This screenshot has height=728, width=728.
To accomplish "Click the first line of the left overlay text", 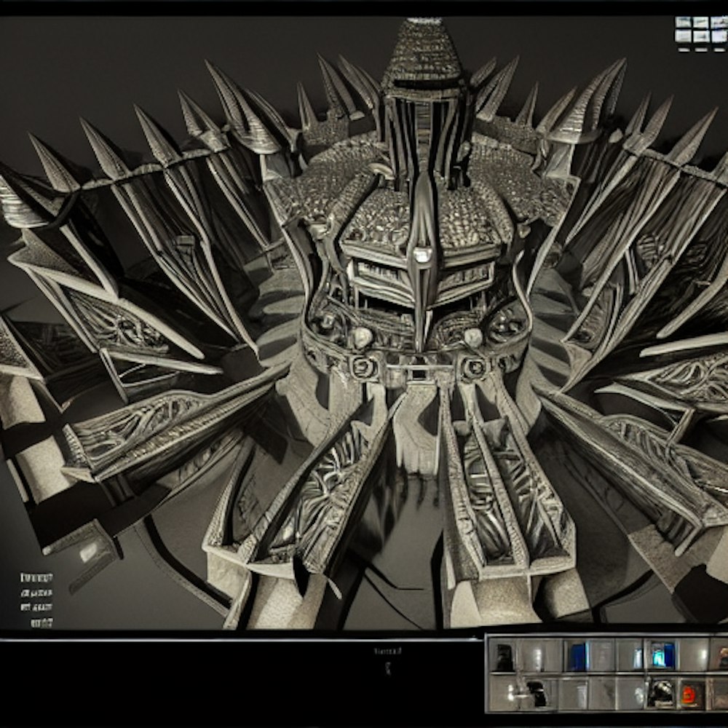I will pyautogui.click(x=36, y=577).
